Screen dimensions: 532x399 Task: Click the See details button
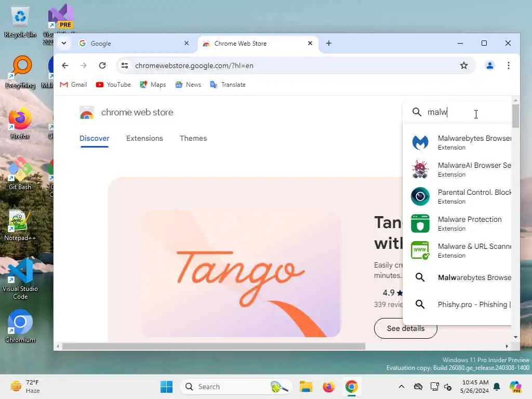[405, 328]
